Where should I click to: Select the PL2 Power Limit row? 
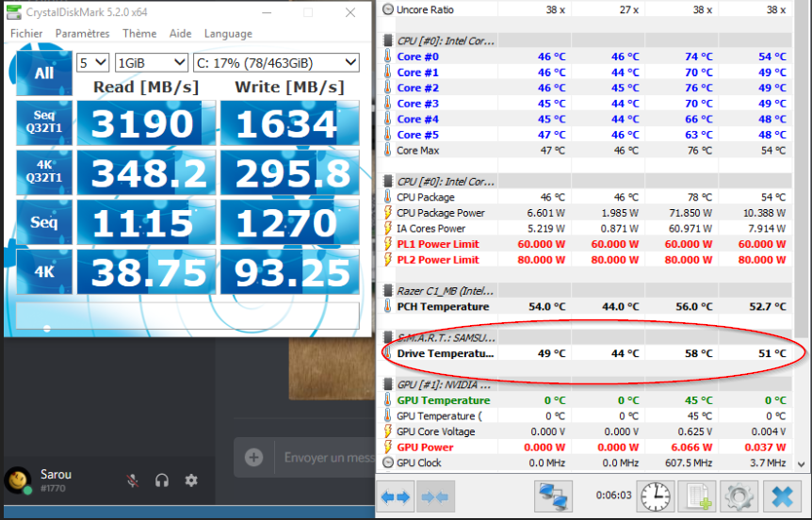(586, 259)
